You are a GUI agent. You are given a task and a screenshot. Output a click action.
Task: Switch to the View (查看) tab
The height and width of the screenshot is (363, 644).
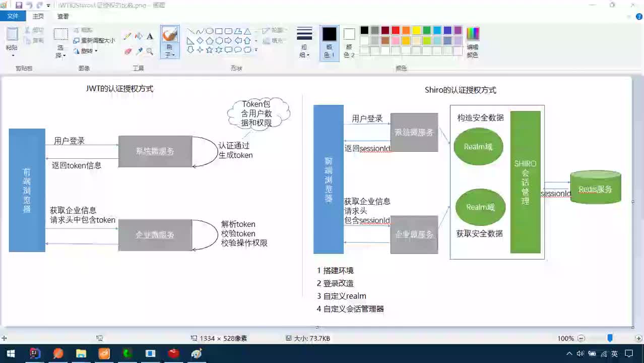pyautogui.click(x=63, y=16)
